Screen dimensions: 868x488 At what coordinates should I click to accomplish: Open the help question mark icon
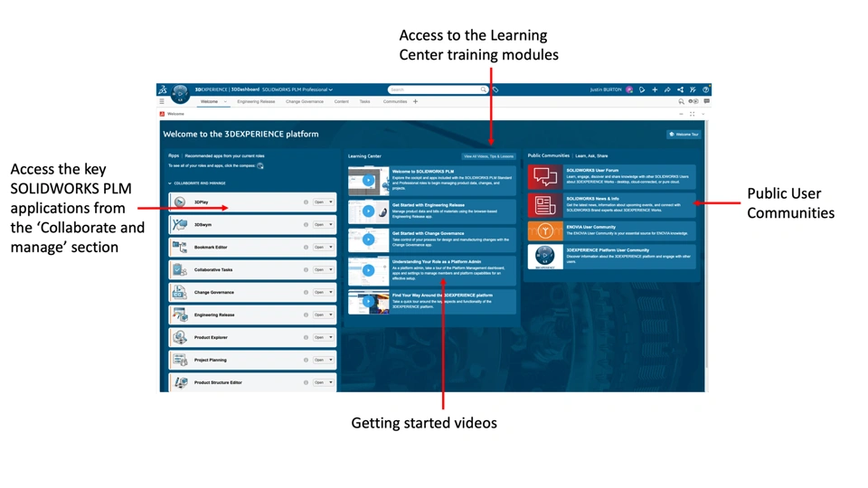click(706, 89)
